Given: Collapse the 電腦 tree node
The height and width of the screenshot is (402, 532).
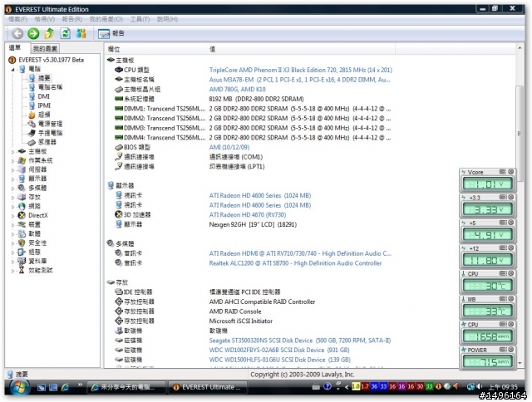Looking at the screenshot, I should (x=13, y=70).
